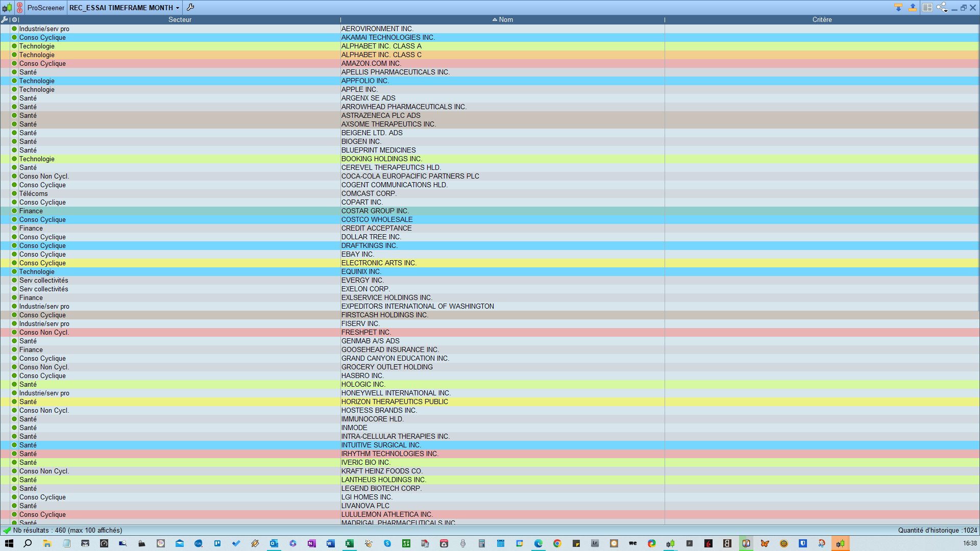This screenshot has width=980, height=551.
Task: Open Excel from the Windows taskbar
Action: [x=349, y=543]
